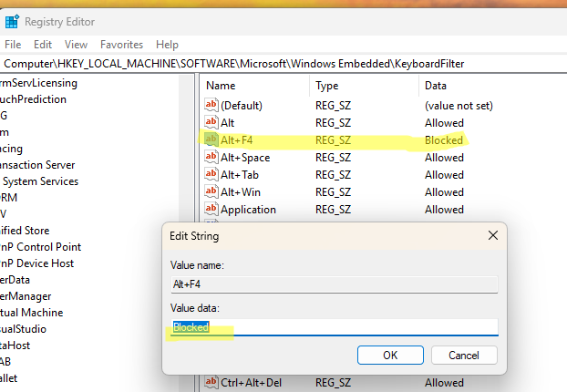The image size is (567, 392).
Task: Click the Registry Editor app icon
Action: coord(12,22)
